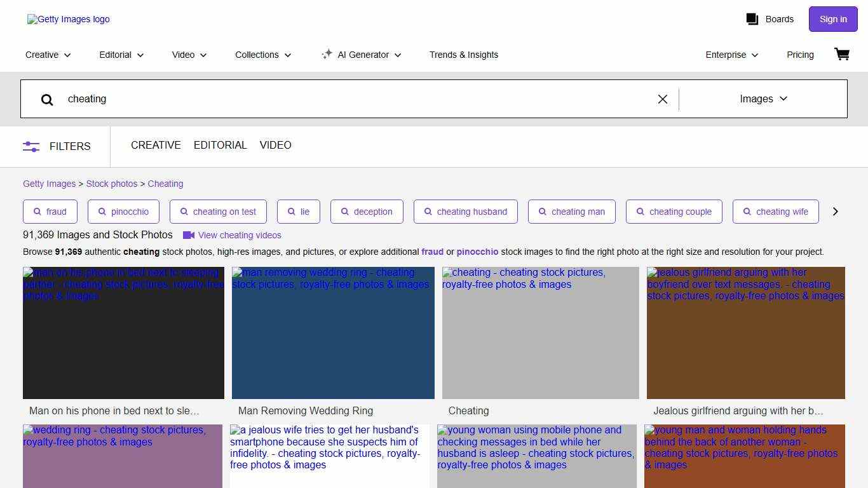
Task: Switch to the EDITORIAL tab
Action: pos(220,146)
